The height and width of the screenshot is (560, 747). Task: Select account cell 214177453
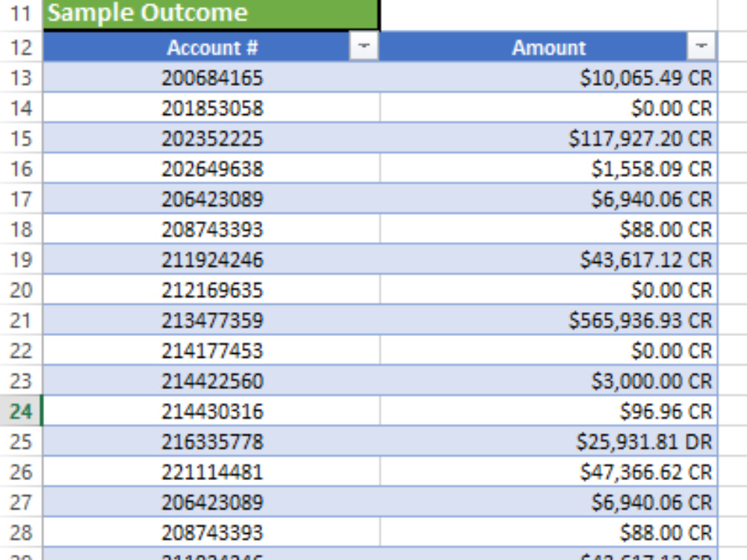pyautogui.click(x=211, y=350)
